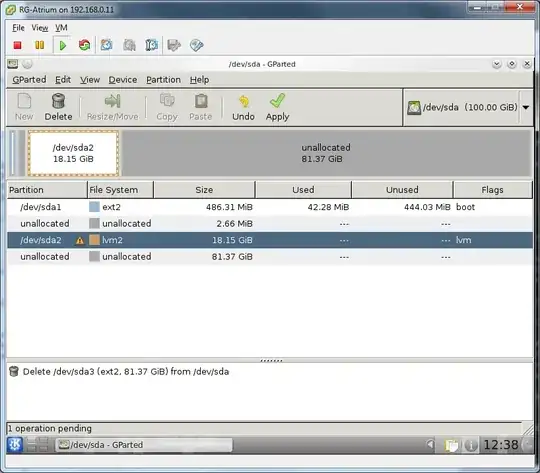This screenshot has width=540, height=473.
Task: Stop the VM with the red square icon
Action: point(17,45)
